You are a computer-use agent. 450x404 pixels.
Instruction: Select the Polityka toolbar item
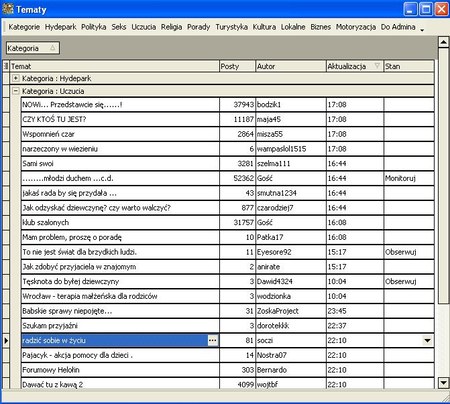tap(94, 27)
